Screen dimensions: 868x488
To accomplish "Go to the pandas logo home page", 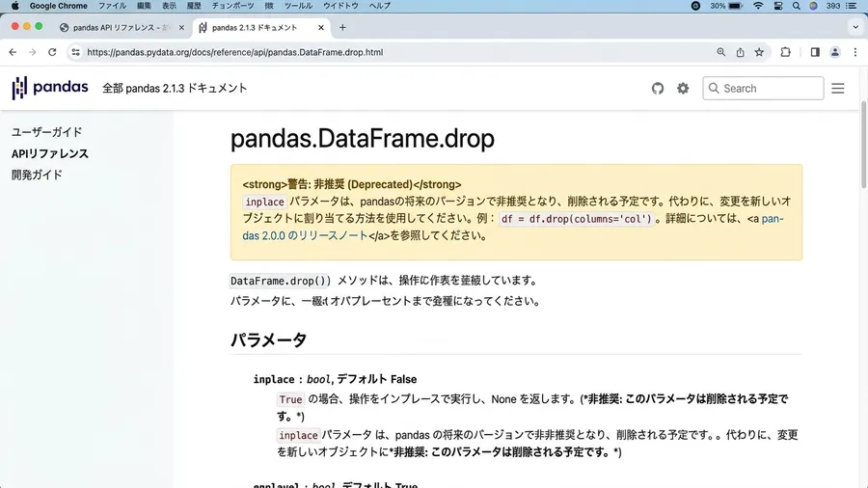I will [x=50, y=88].
